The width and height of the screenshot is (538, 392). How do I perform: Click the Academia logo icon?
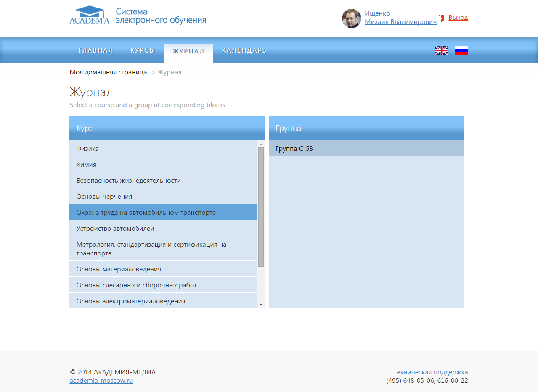pyautogui.click(x=89, y=15)
